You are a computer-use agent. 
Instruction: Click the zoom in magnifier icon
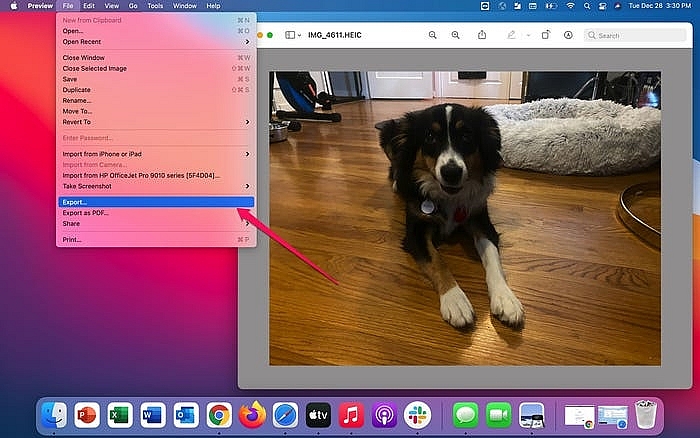tap(455, 35)
